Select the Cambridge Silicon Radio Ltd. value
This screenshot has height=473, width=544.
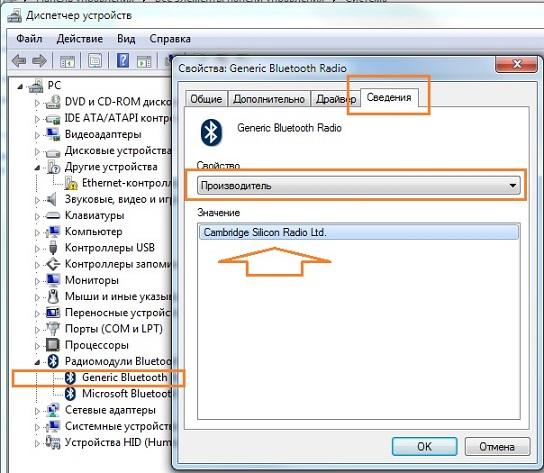click(359, 232)
